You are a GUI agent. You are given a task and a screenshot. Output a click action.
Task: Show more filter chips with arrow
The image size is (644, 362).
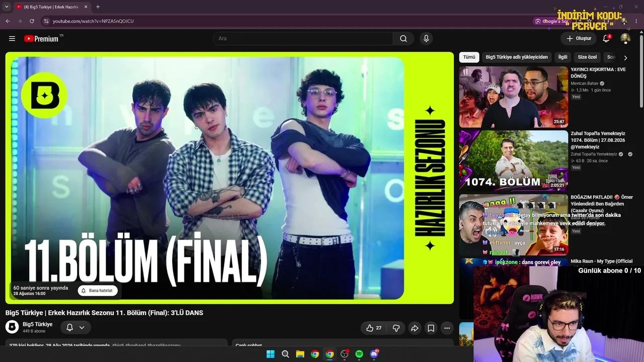[x=625, y=58]
